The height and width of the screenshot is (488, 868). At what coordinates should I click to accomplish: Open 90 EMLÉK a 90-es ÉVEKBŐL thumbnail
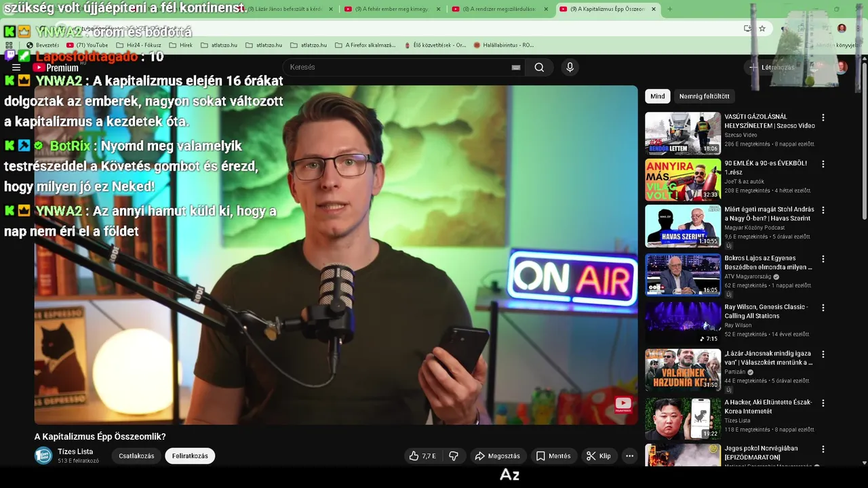(683, 180)
